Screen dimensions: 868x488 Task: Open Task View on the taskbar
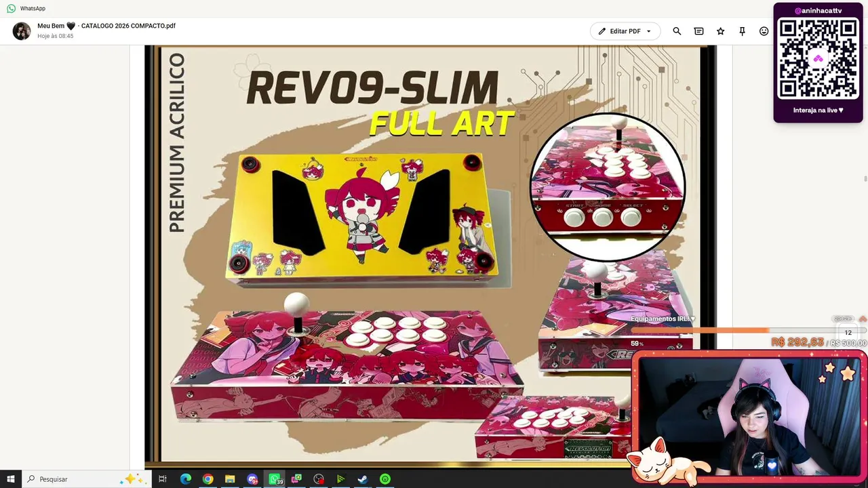click(163, 479)
